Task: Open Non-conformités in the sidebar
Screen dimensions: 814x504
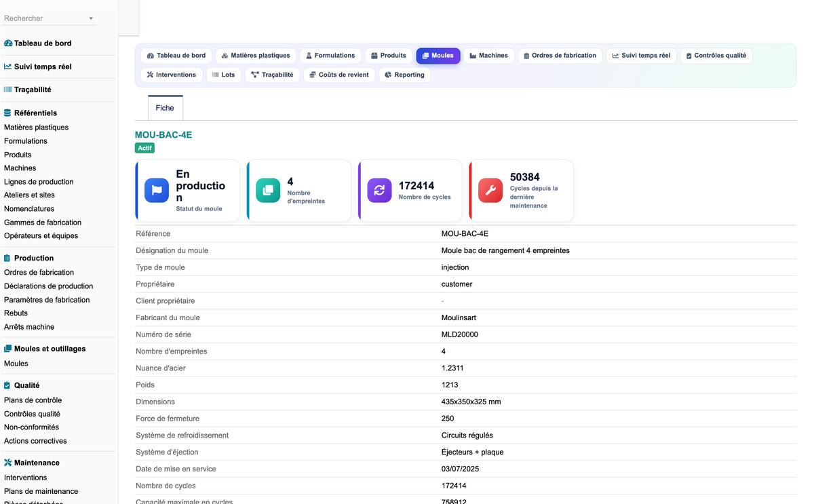Action: coord(31,427)
